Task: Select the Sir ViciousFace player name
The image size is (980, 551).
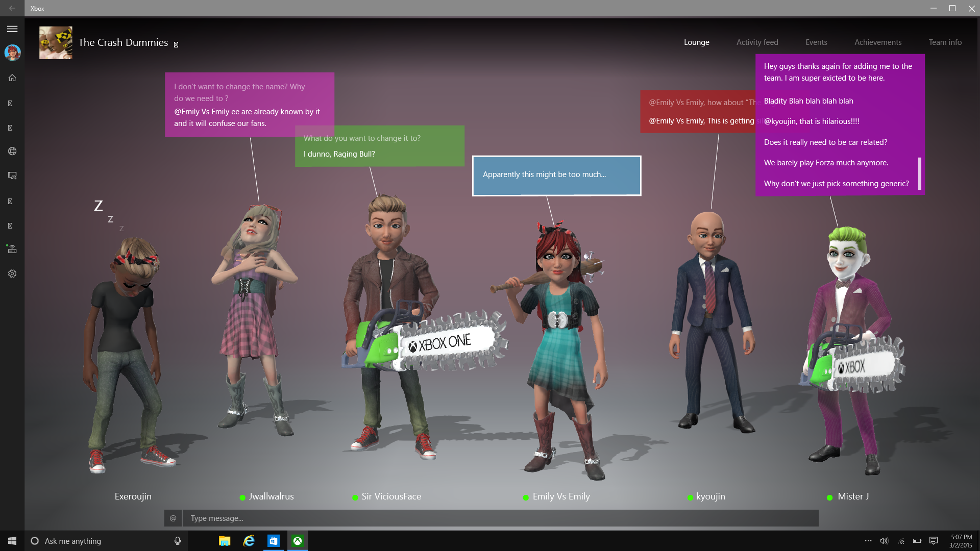Action: tap(391, 496)
